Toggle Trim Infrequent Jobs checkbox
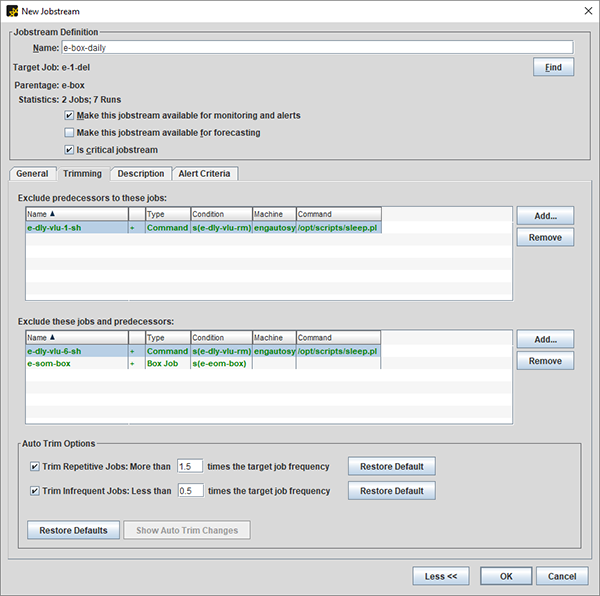 pyautogui.click(x=35, y=491)
